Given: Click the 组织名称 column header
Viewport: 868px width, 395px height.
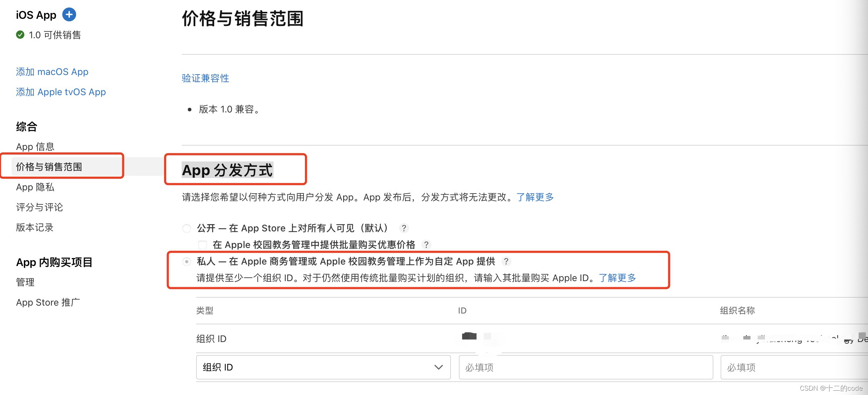Looking at the screenshot, I should pos(737,310).
